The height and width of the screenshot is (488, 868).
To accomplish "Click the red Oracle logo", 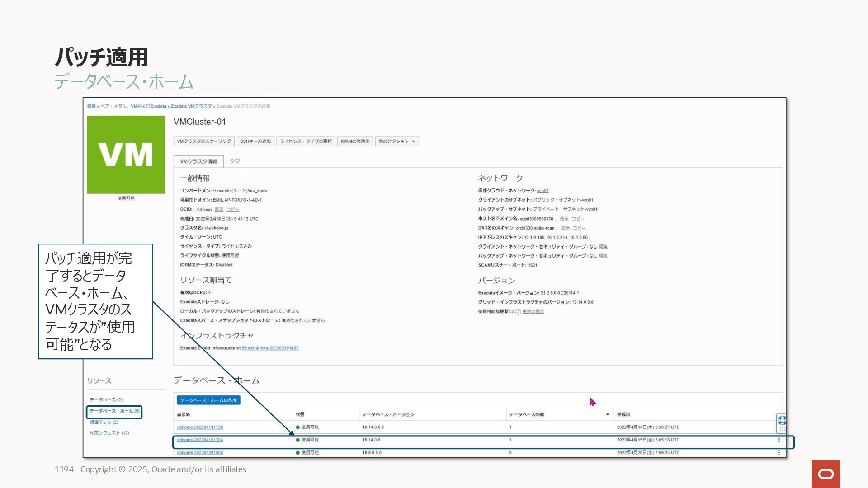I will pos(826,474).
